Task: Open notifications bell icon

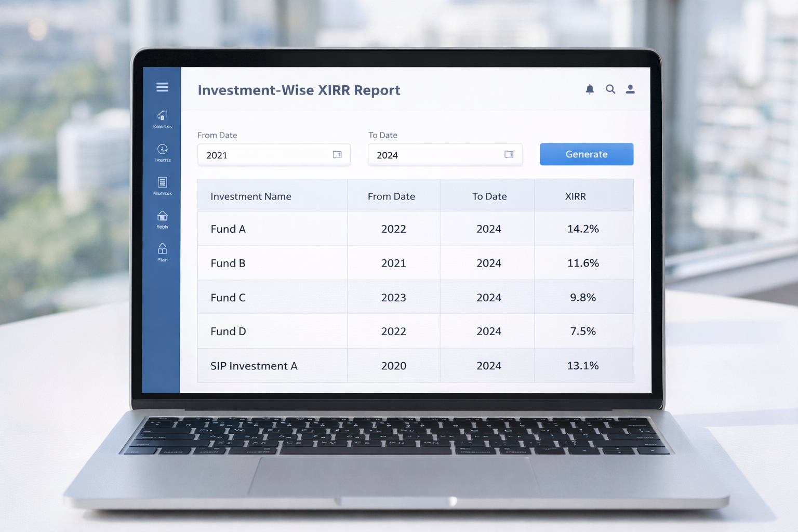Action: pos(590,89)
